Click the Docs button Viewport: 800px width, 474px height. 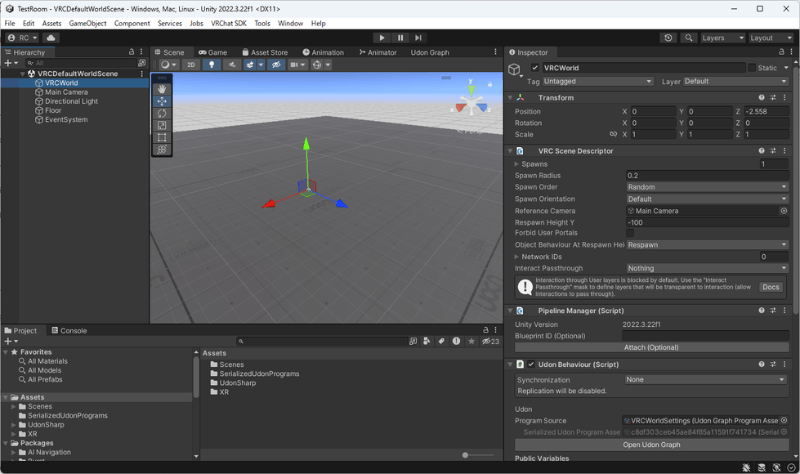[x=770, y=287]
